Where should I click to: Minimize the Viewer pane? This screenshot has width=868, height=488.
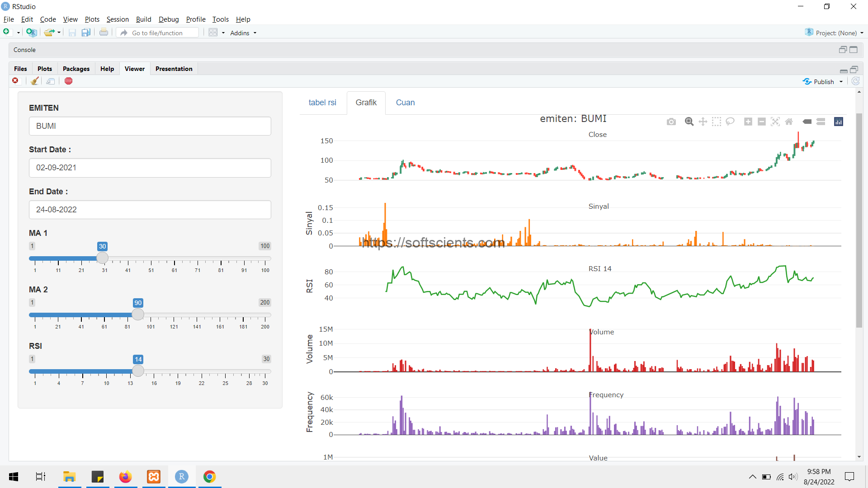[x=844, y=70]
